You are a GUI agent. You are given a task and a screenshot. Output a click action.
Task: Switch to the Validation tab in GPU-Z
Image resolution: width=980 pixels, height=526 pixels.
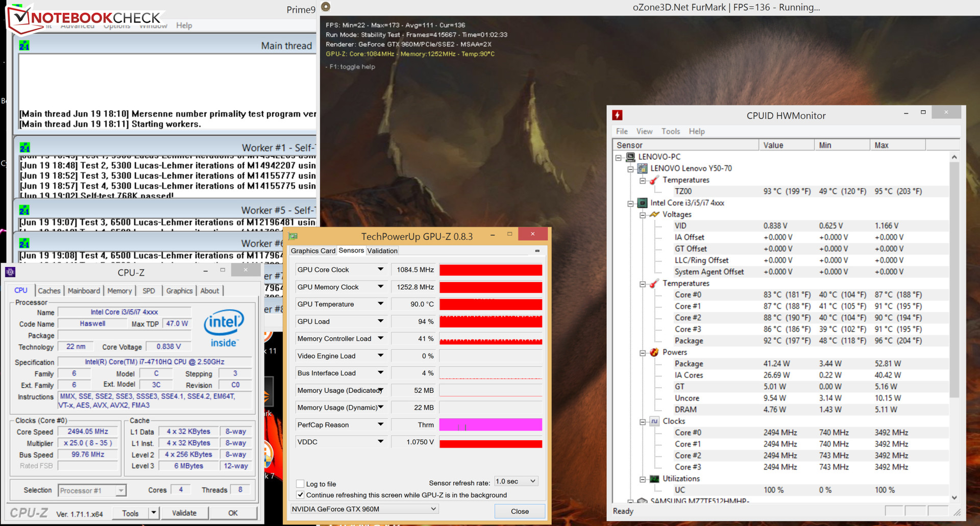[382, 251]
